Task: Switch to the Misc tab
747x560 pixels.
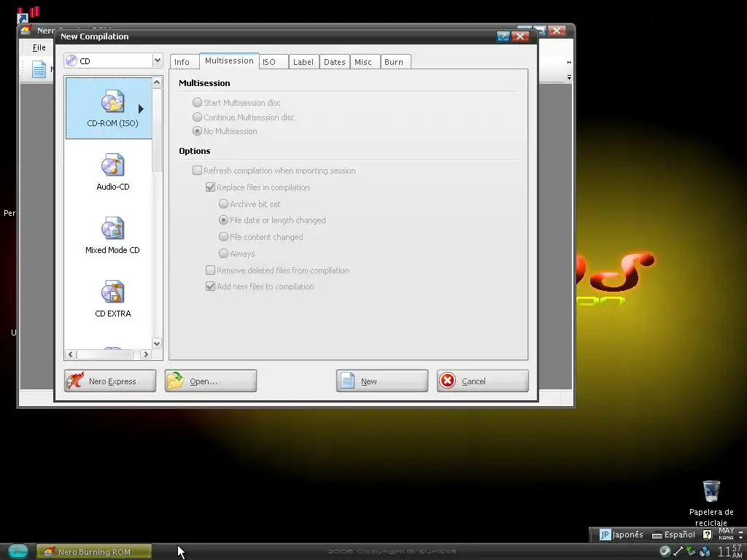Action: click(363, 62)
